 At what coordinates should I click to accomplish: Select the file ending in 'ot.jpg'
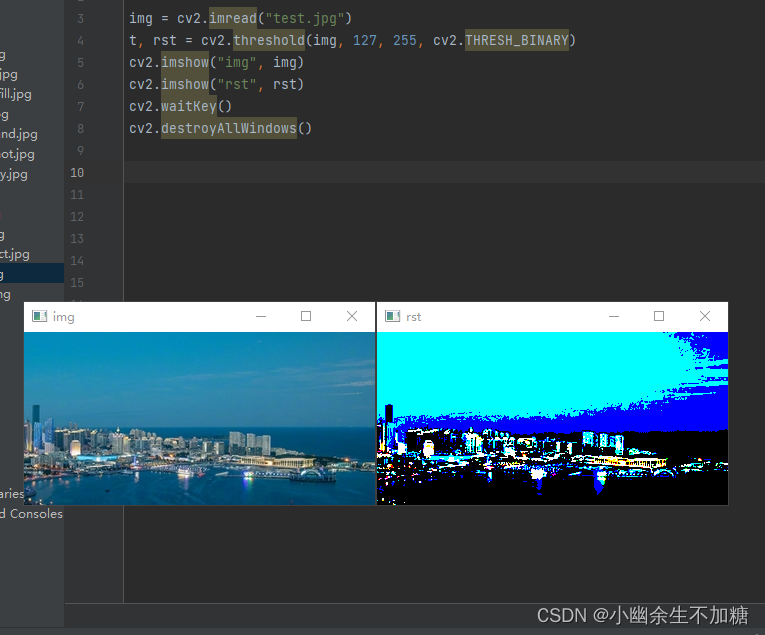tap(17, 154)
